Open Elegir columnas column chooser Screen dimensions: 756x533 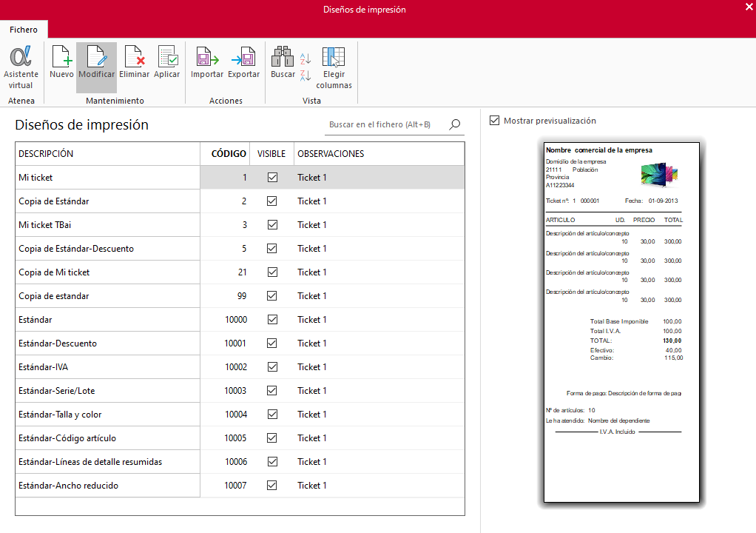coord(334,67)
